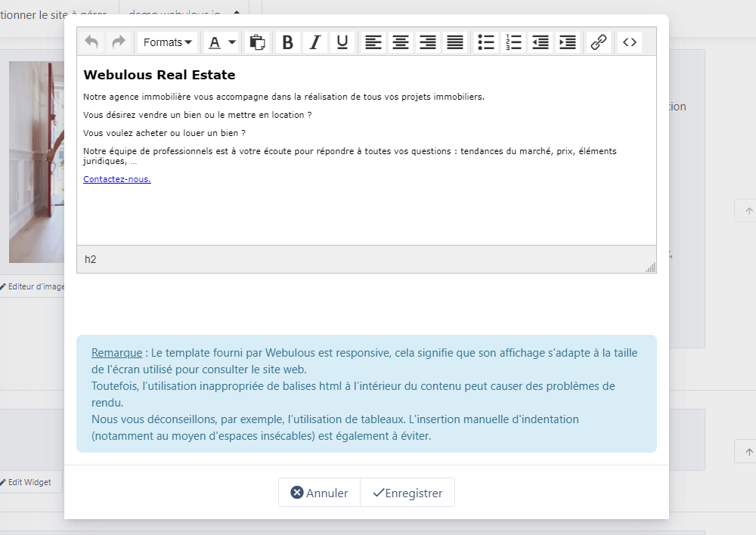Toggle underline formatting
Viewport: 756px width, 535px height.
pos(342,42)
